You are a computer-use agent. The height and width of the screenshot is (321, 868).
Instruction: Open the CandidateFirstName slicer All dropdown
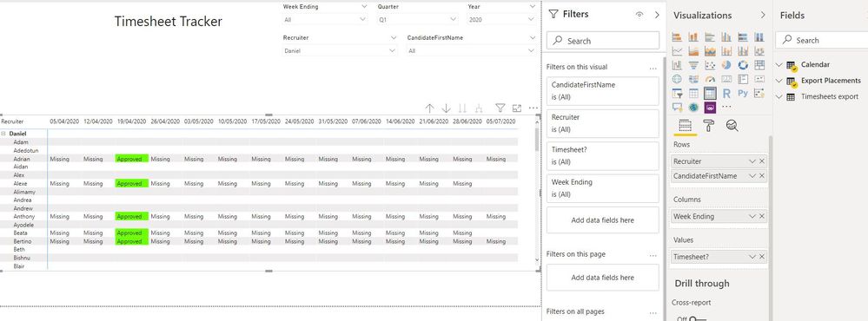(x=532, y=50)
